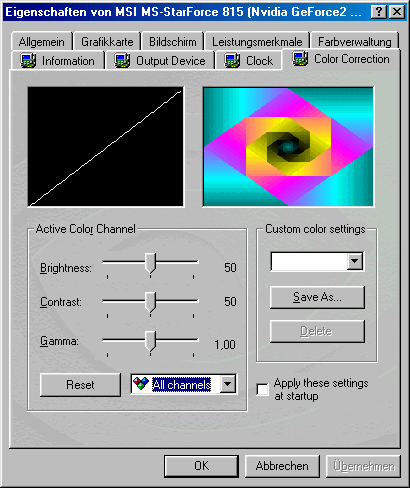Click the Clock tab icon

(232, 60)
